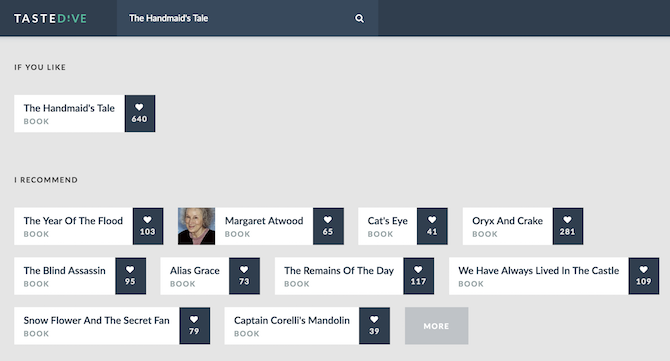
Task: Like The Handmaid's Tale via heart 640
Action: click(140, 114)
